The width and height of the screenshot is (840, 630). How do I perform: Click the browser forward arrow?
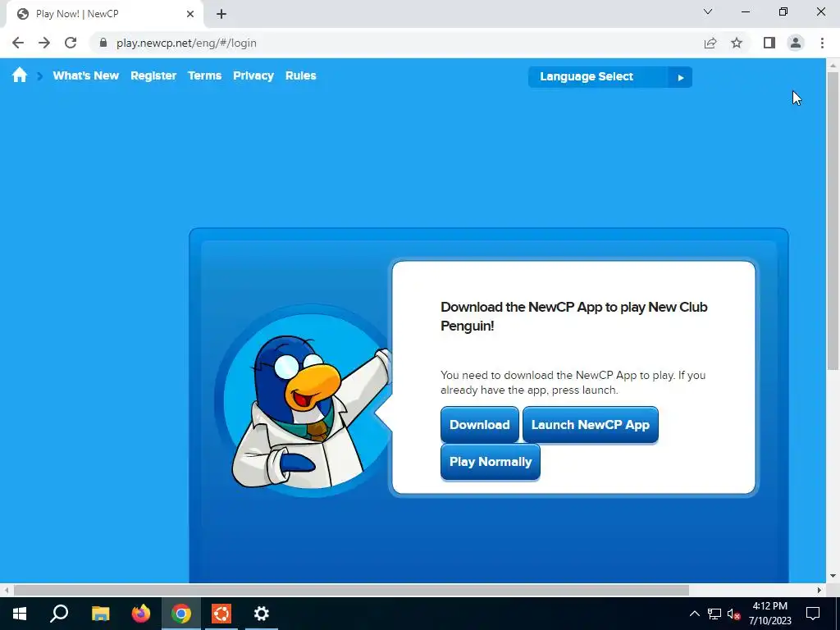[x=44, y=43]
